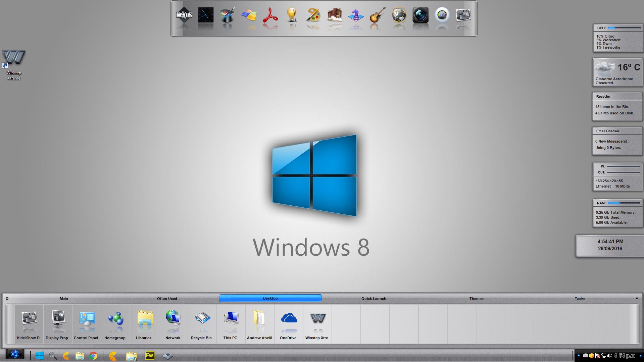Launch Google Chrome from the taskbar
644x362 pixels.
click(x=93, y=356)
